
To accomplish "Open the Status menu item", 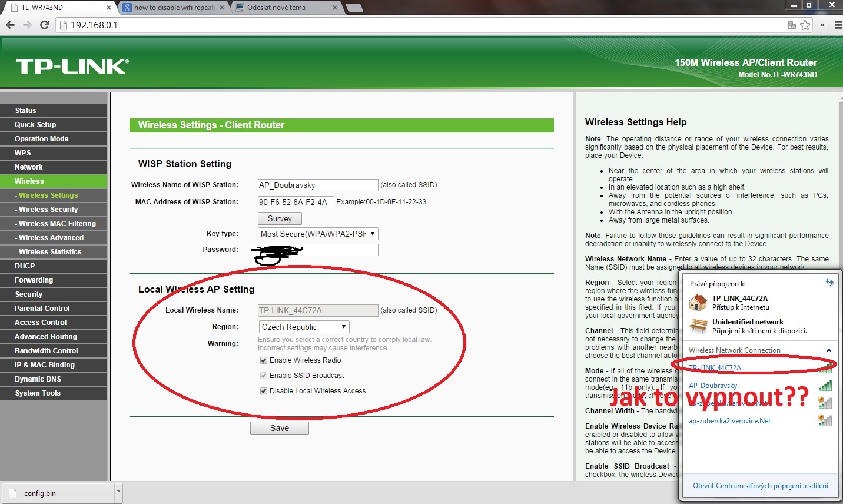I will (x=54, y=111).
